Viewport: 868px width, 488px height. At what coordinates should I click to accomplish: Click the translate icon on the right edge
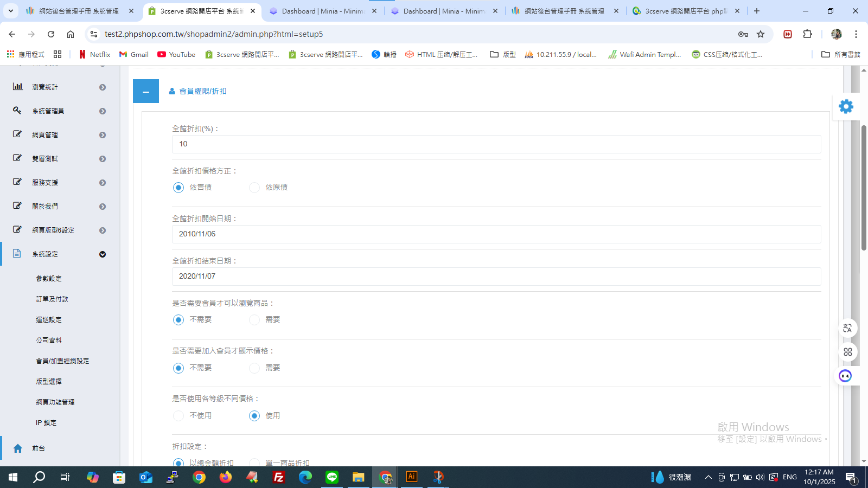(847, 328)
